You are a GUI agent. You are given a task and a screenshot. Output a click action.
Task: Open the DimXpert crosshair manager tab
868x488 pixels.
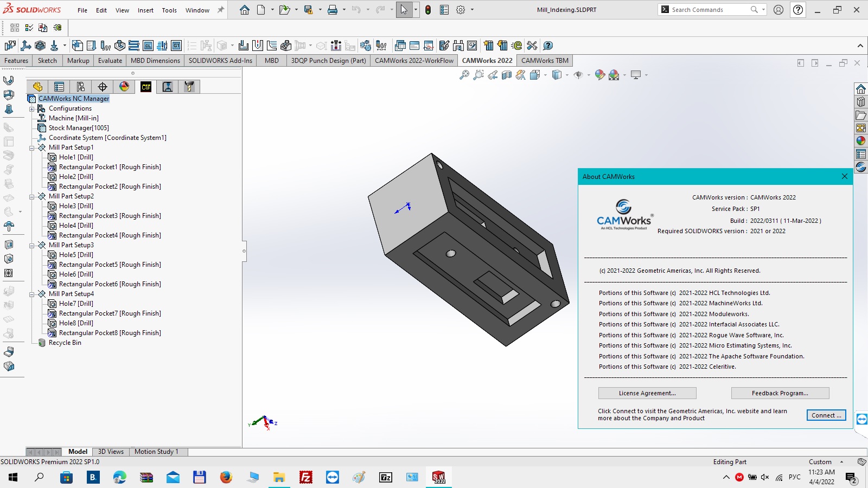click(103, 87)
